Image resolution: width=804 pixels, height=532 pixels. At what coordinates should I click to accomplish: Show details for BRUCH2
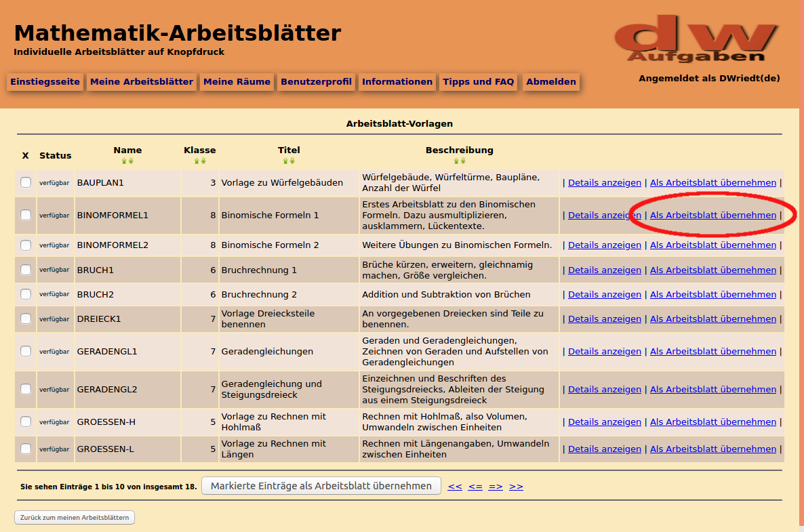605,295
